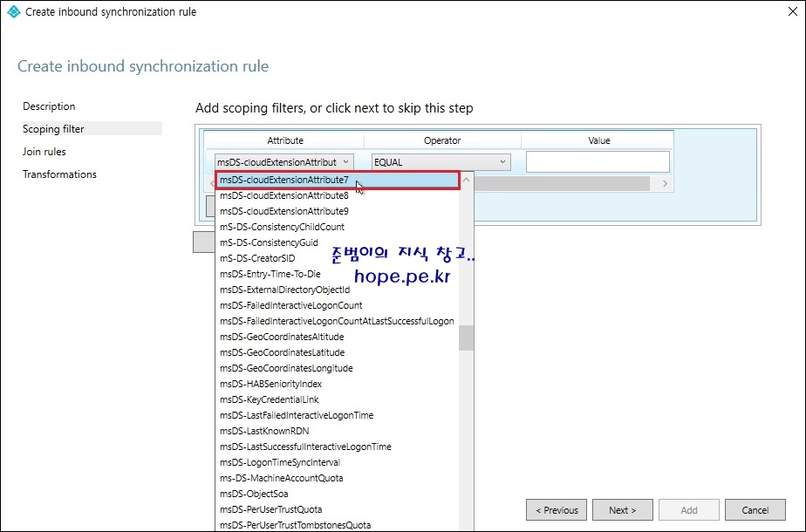Screen dimensions: 806x532
Task: Go back with the Previous button
Action: coord(557,510)
